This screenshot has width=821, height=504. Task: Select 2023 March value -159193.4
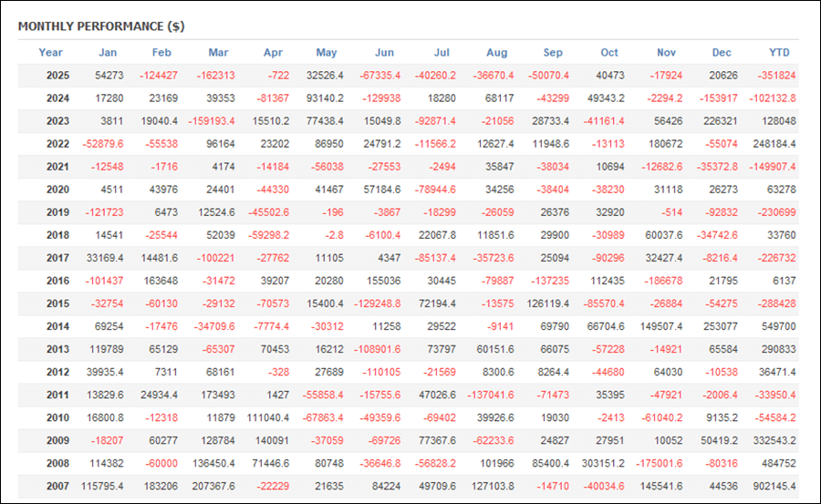[211, 120]
